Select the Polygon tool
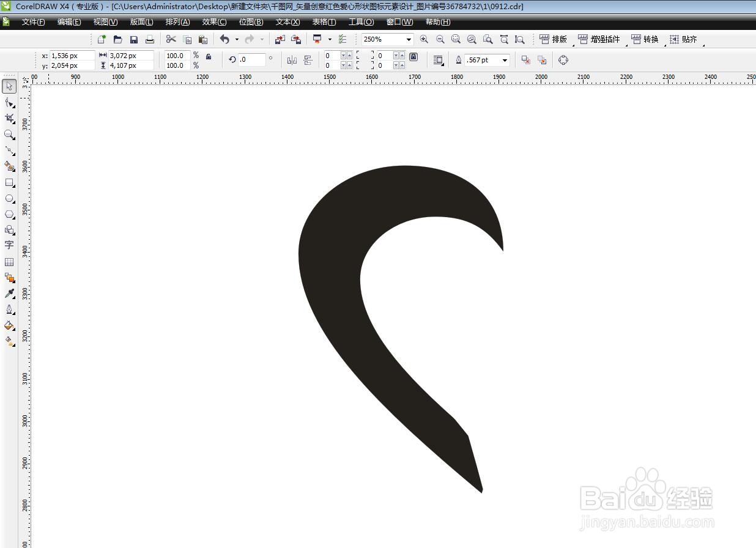Screen dimensions: 756x548 coord(9,214)
